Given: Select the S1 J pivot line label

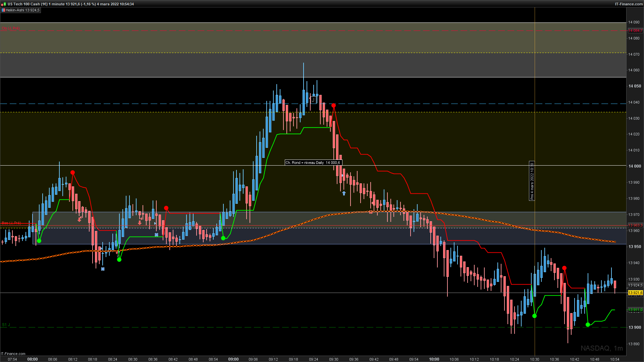Looking at the screenshot, I should [6, 325].
